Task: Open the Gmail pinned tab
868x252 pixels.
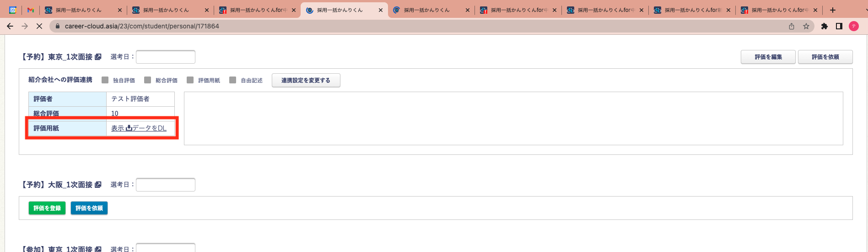Action: [x=31, y=10]
